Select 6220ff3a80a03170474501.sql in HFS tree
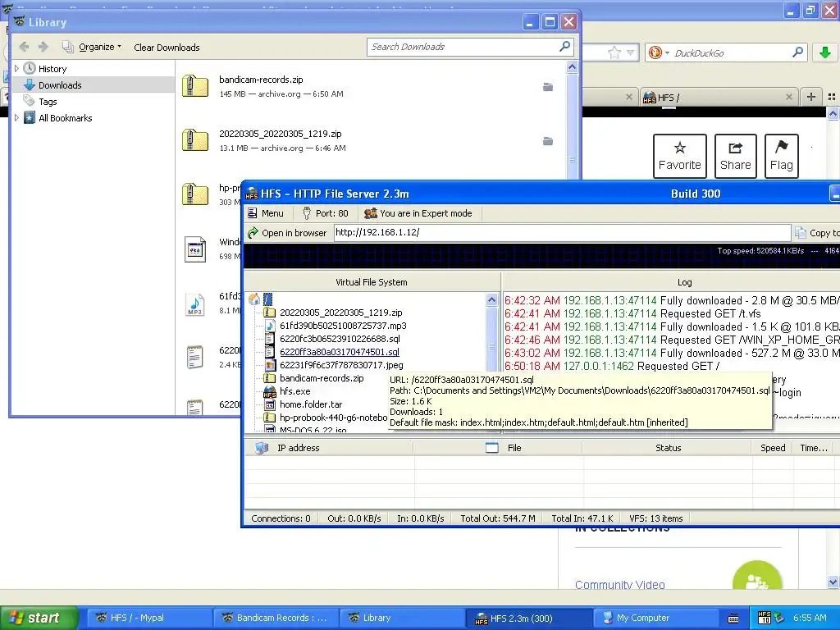Image resolution: width=840 pixels, height=630 pixels. point(339,352)
